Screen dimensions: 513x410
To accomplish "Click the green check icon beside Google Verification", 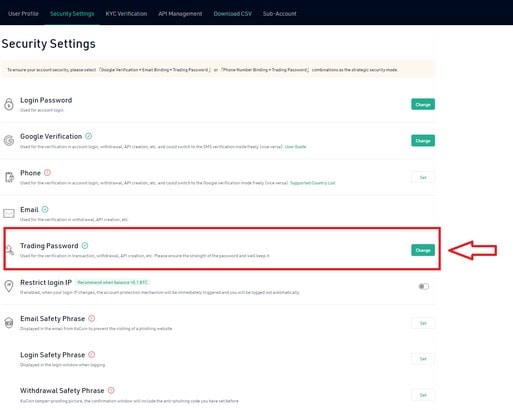I will pos(88,136).
